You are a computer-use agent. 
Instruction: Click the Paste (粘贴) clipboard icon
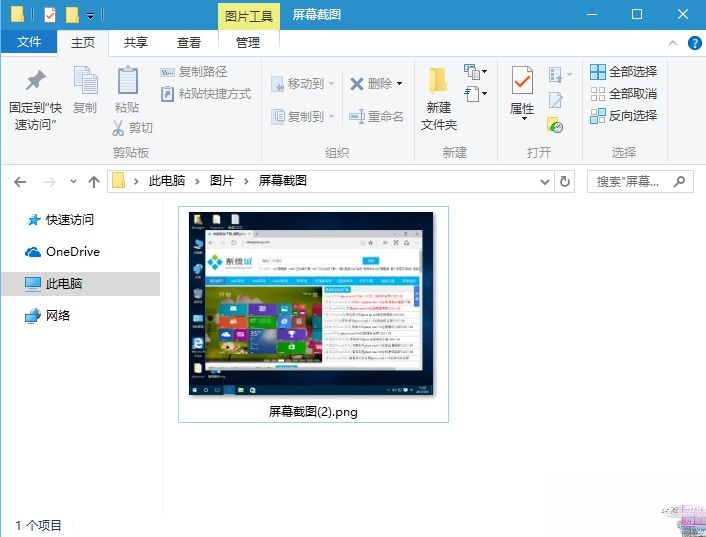(127, 81)
